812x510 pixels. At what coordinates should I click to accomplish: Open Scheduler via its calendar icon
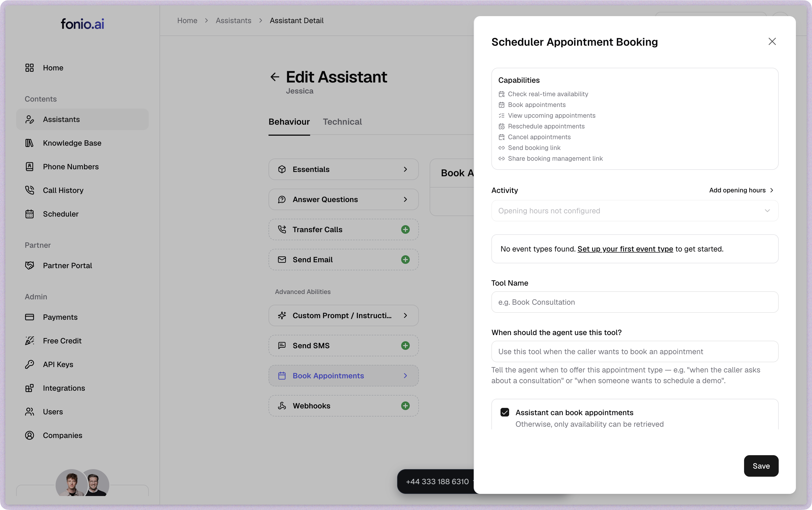click(x=29, y=214)
